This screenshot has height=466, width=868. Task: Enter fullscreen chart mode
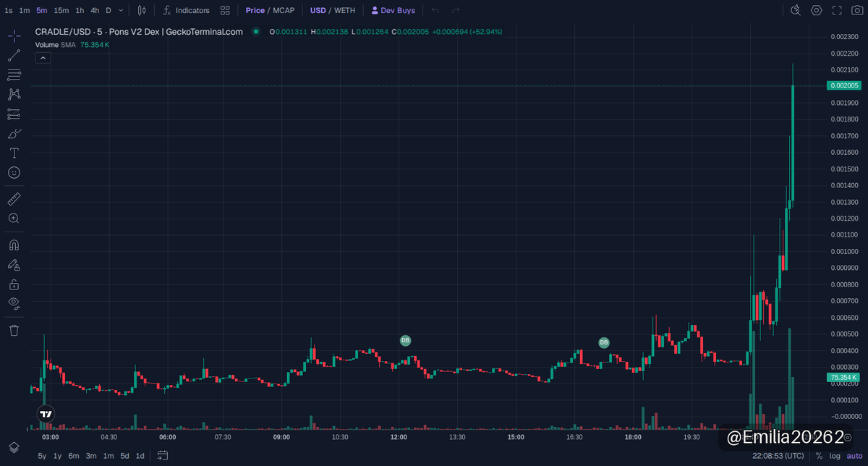pyautogui.click(x=837, y=11)
